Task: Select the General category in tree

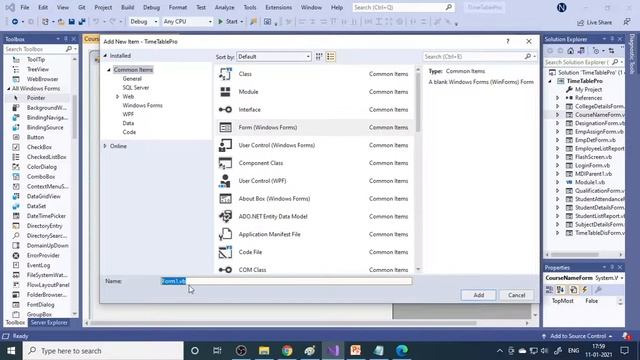Action: click(132, 79)
